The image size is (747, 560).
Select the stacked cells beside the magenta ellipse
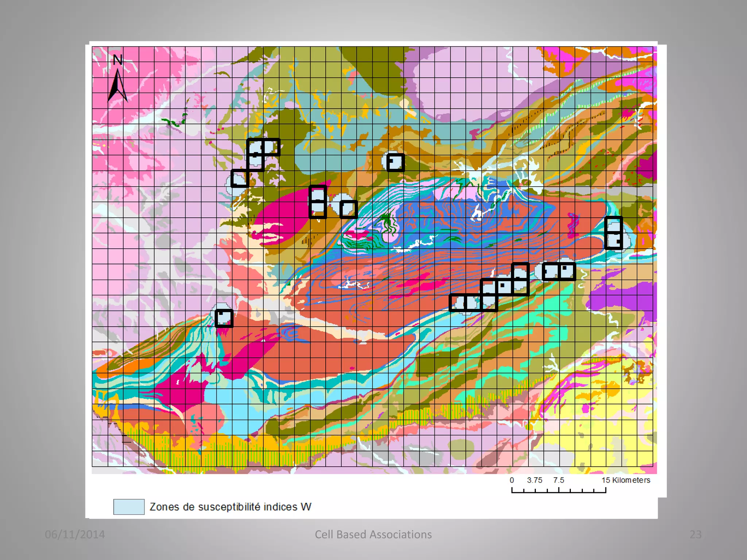click(318, 202)
